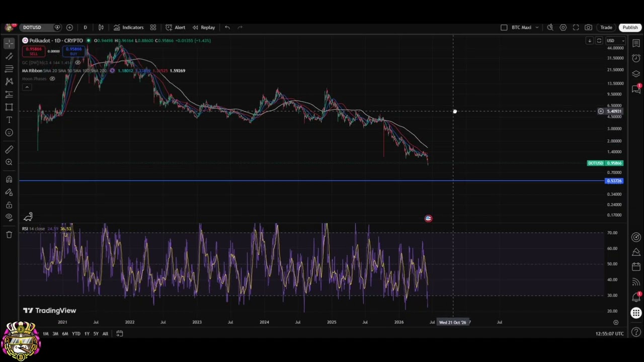Hide all drawings with eye icon

(9, 217)
